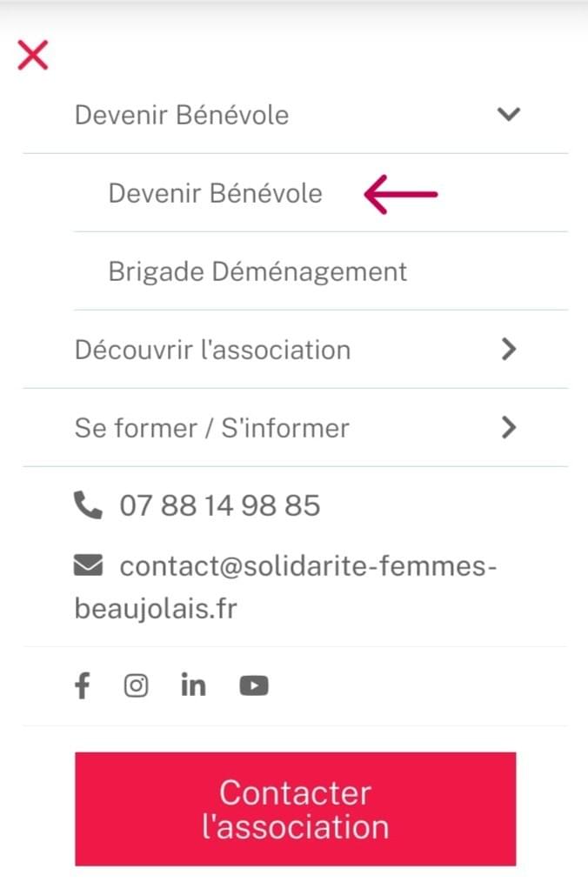Select the Se former / S'informer label

212,428
